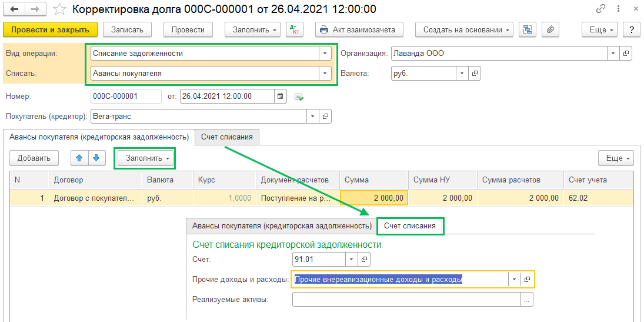Click the Номер field 000С-000001
The width and height of the screenshot is (644, 322).
point(126,97)
